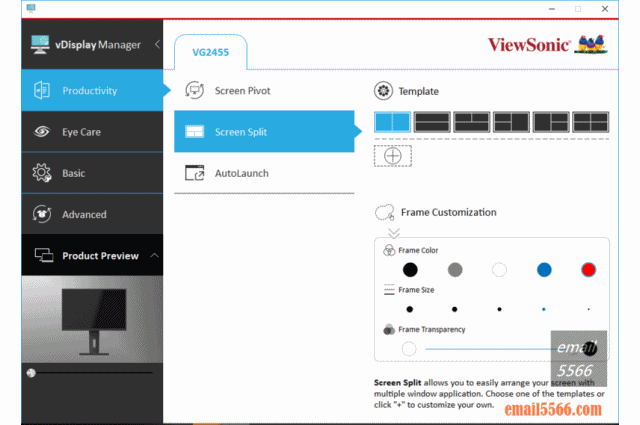Select the medium frame size dot
Image resolution: width=640 pixels, height=425 pixels.
coord(499,309)
